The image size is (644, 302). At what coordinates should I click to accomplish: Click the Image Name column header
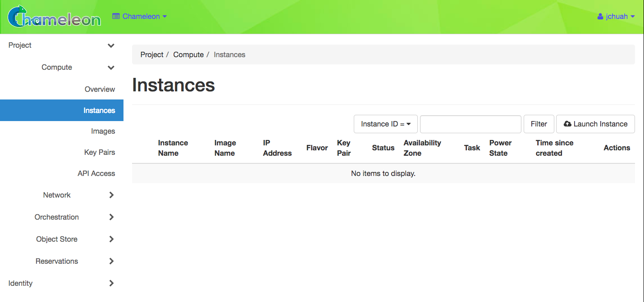coord(225,148)
